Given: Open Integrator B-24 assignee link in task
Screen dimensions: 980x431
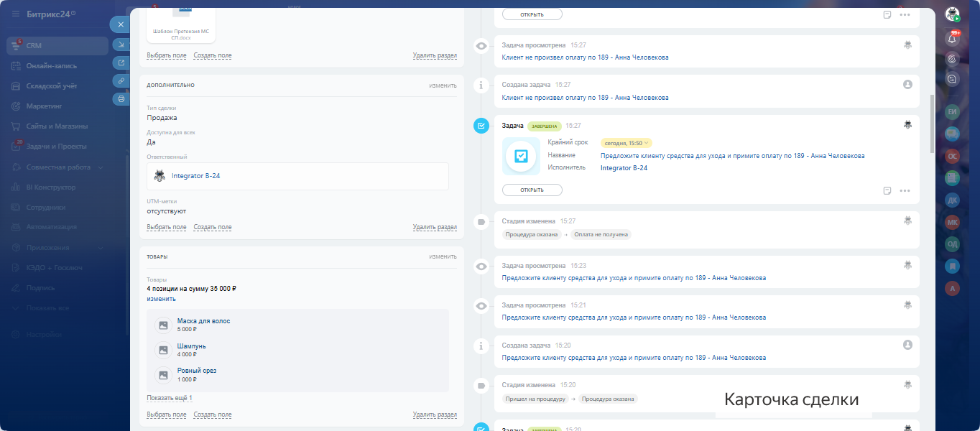Looking at the screenshot, I should tap(624, 167).
